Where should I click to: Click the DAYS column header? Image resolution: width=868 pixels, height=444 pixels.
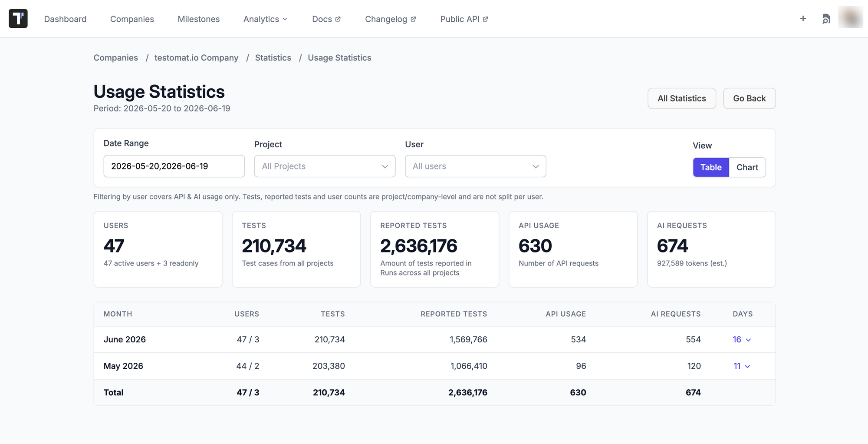(743, 314)
